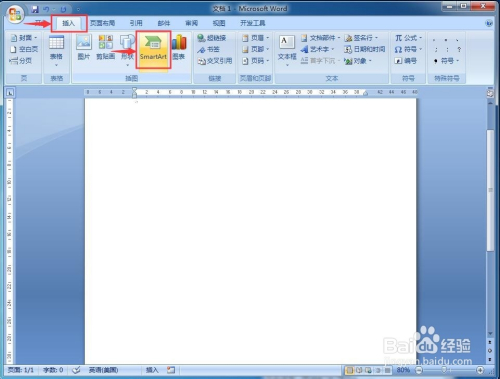The height and width of the screenshot is (379, 500).
Task: Click the zoom slider handle
Action: 444,370
